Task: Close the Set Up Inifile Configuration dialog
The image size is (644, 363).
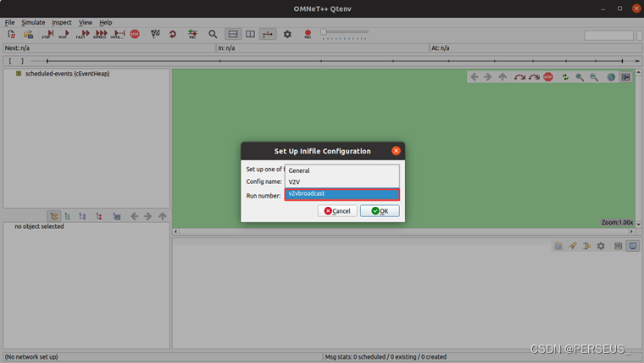Action: click(x=396, y=151)
